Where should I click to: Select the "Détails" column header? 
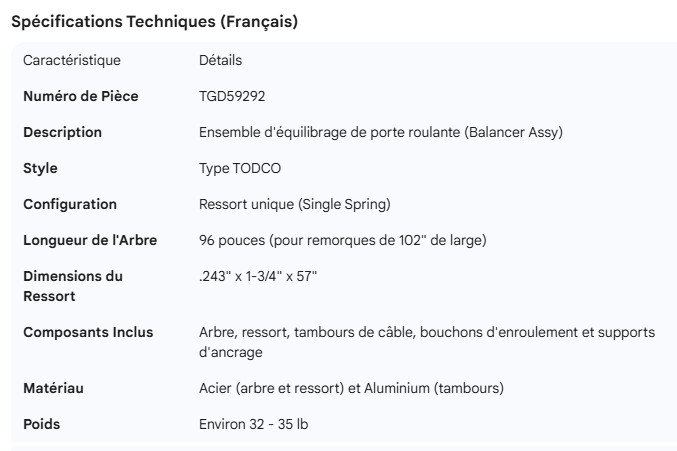click(x=220, y=60)
